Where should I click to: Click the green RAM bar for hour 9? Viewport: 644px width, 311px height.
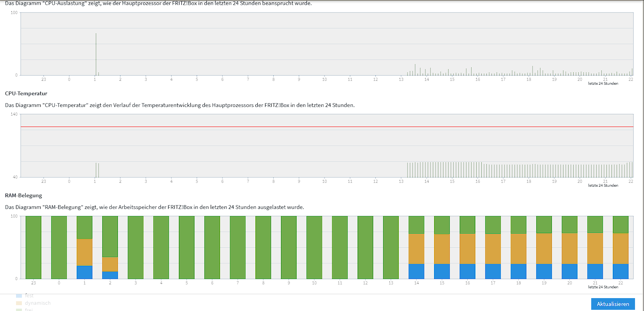pyautogui.click(x=289, y=247)
